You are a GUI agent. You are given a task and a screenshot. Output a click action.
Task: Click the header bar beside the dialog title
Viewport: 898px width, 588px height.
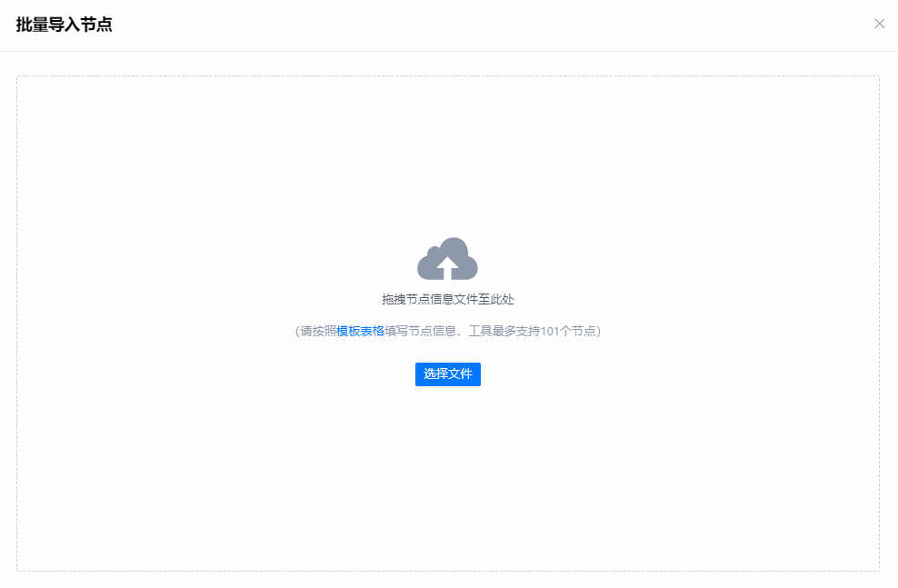pos(487,25)
